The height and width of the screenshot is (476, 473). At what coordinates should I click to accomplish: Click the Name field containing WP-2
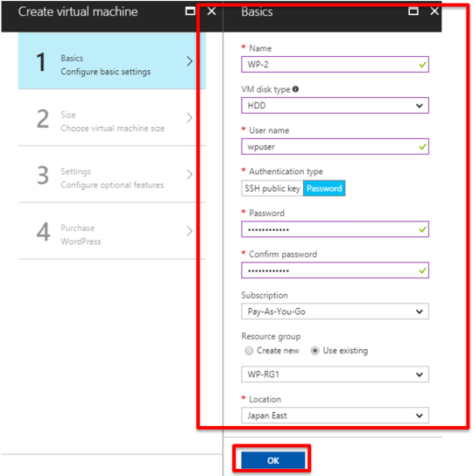coord(335,65)
